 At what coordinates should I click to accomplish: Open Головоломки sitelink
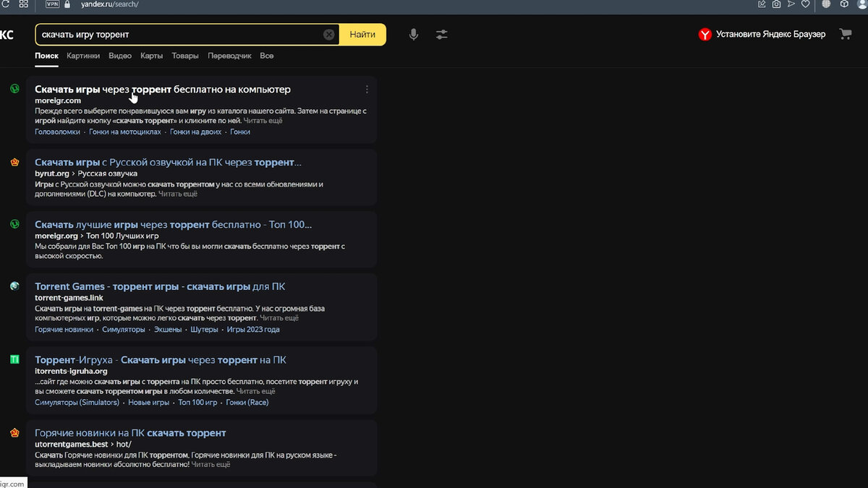tap(57, 132)
